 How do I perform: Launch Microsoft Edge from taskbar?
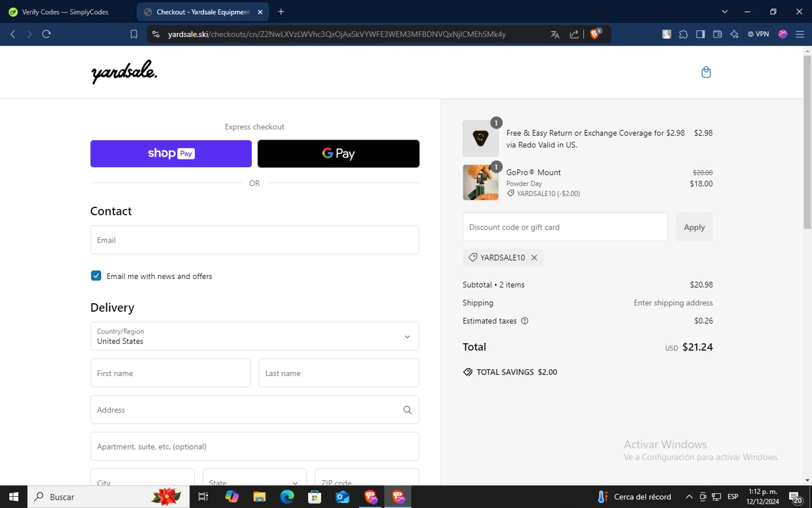pyautogui.click(x=287, y=497)
